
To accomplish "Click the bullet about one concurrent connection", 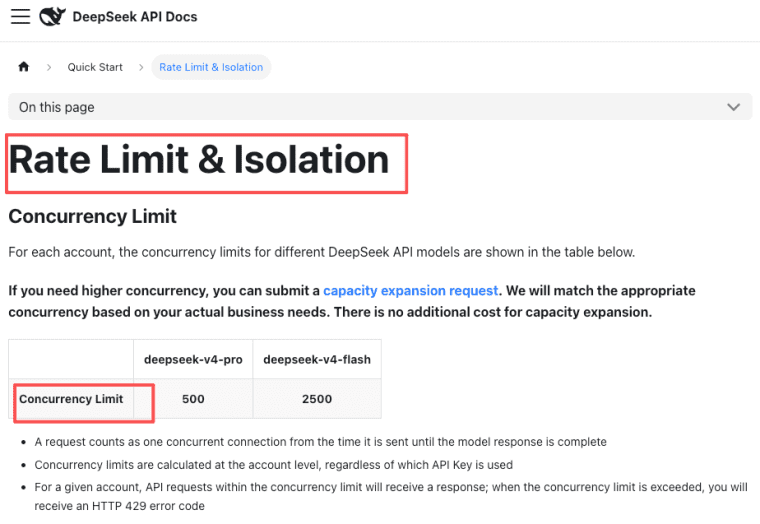I will [320, 442].
